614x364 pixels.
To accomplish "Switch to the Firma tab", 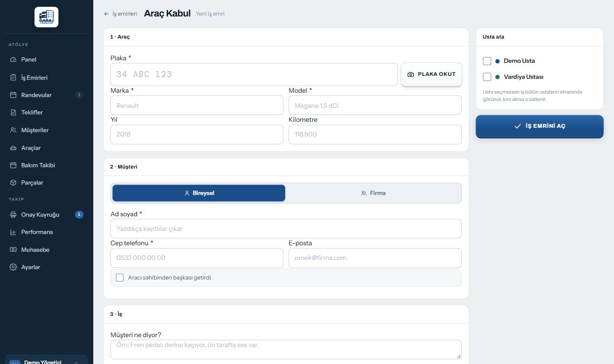I will click(x=373, y=193).
